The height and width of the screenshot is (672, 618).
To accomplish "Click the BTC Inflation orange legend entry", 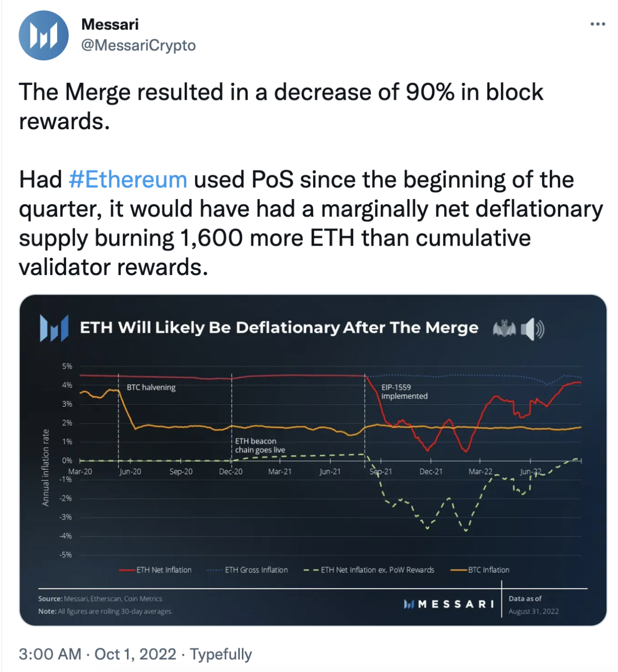I will (480, 570).
